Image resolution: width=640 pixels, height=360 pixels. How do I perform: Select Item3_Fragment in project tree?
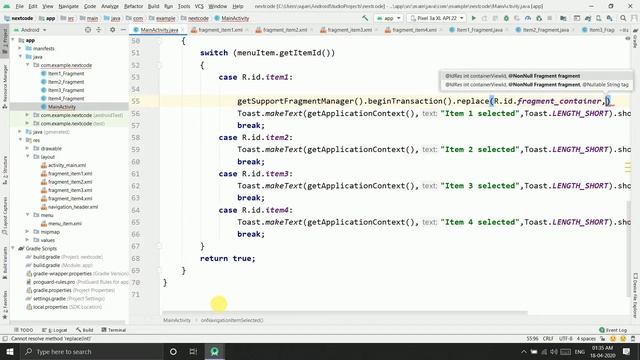pos(66,90)
